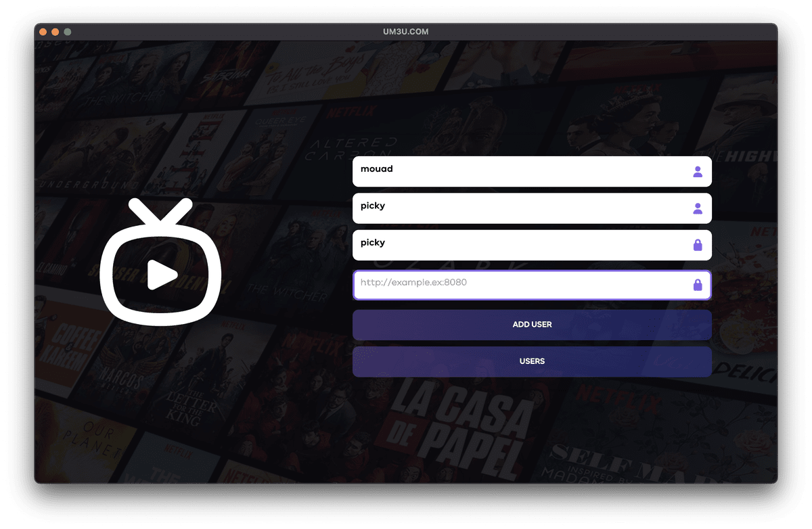812x529 pixels.
Task: Click the http://example.ex:8080 URL field
Action: pyautogui.click(x=532, y=285)
